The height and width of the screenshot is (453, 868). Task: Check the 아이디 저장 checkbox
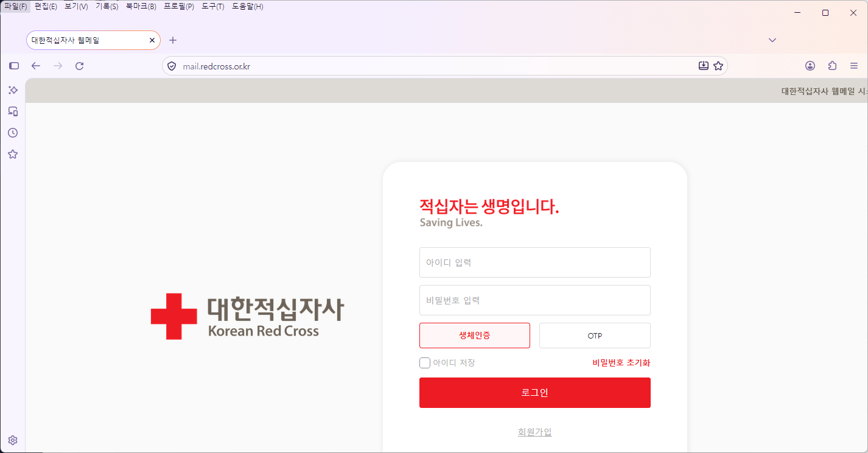425,363
